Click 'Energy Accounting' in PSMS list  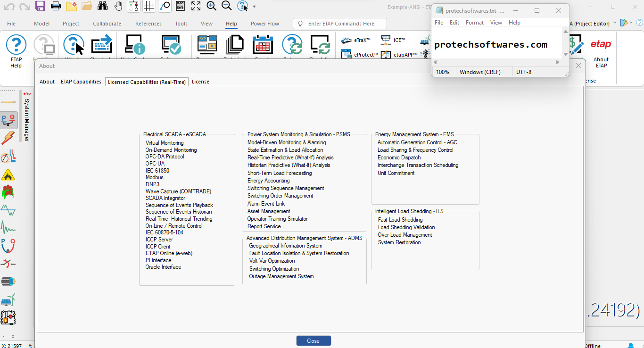(269, 181)
